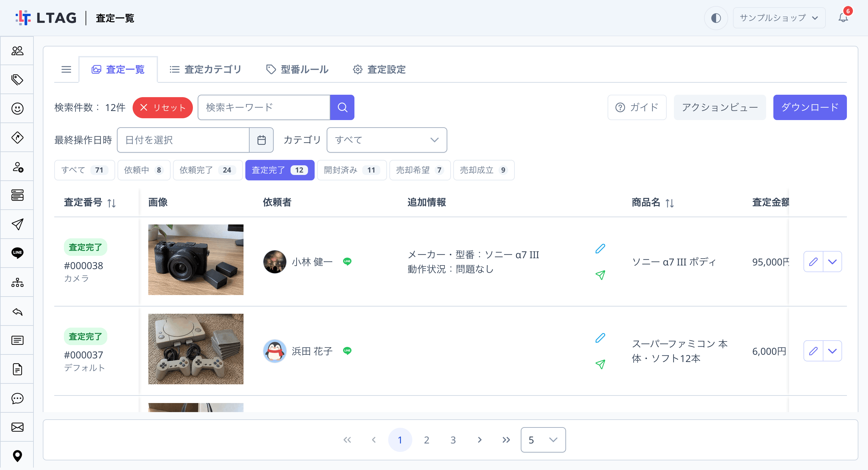Screen dimensions: 868x470
Task: Click the ダウンロード button
Action: click(x=810, y=107)
